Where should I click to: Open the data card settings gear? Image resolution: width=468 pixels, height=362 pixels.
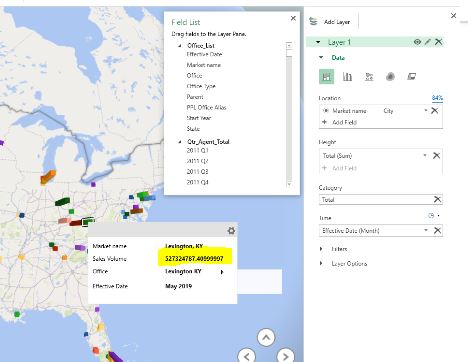pyautogui.click(x=231, y=230)
